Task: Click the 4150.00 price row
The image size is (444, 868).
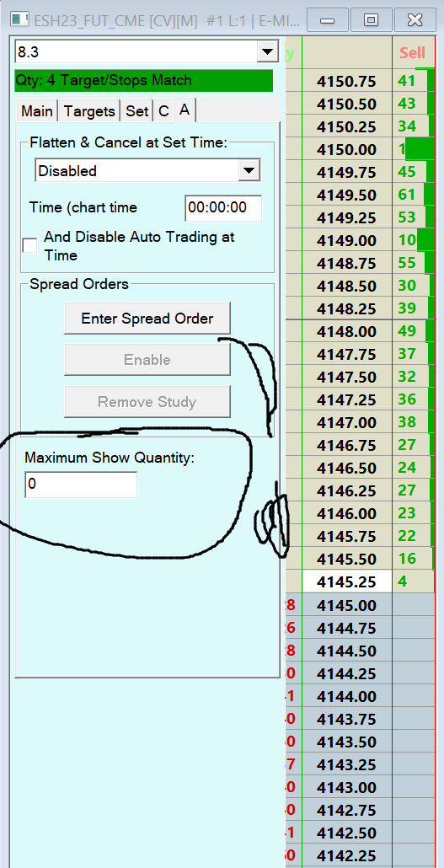Action: 346,149
